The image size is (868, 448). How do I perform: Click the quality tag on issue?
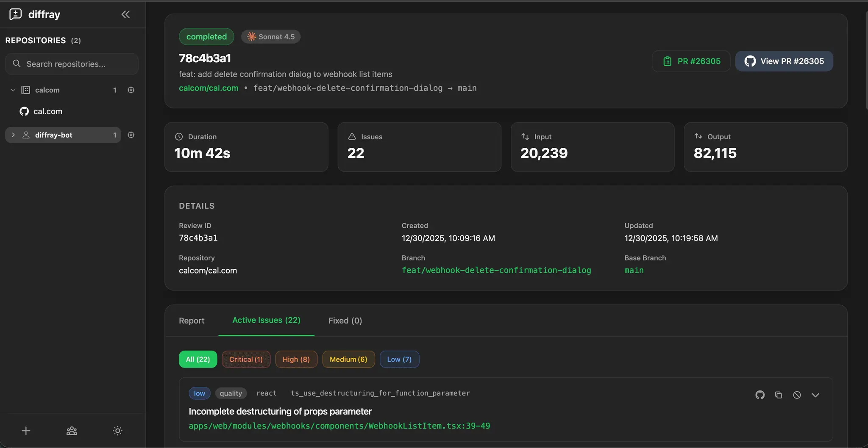point(231,393)
